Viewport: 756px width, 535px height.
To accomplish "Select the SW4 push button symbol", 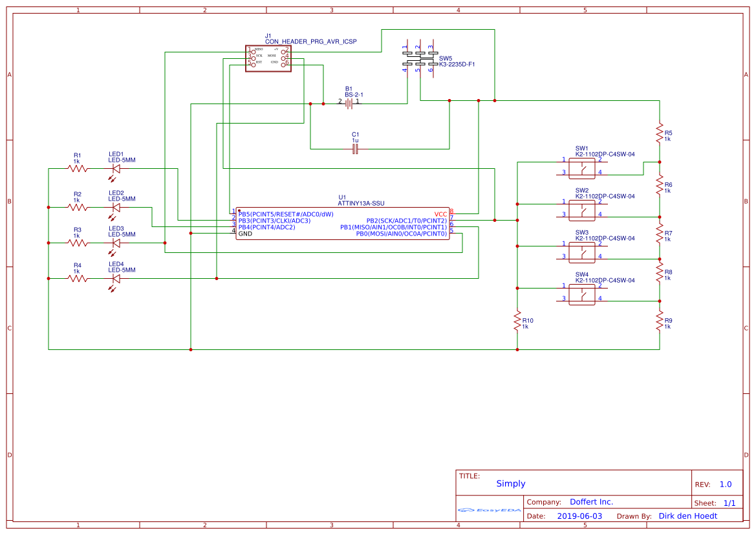I will pyautogui.click(x=582, y=295).
